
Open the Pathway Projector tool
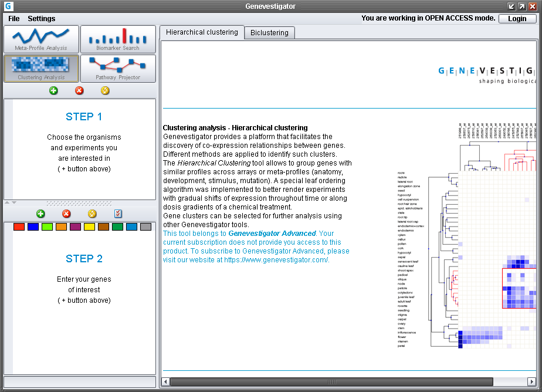[x=118, y=69]
